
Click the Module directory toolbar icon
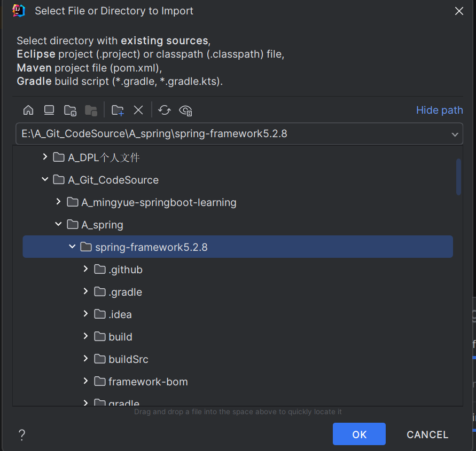click(91, 110)
